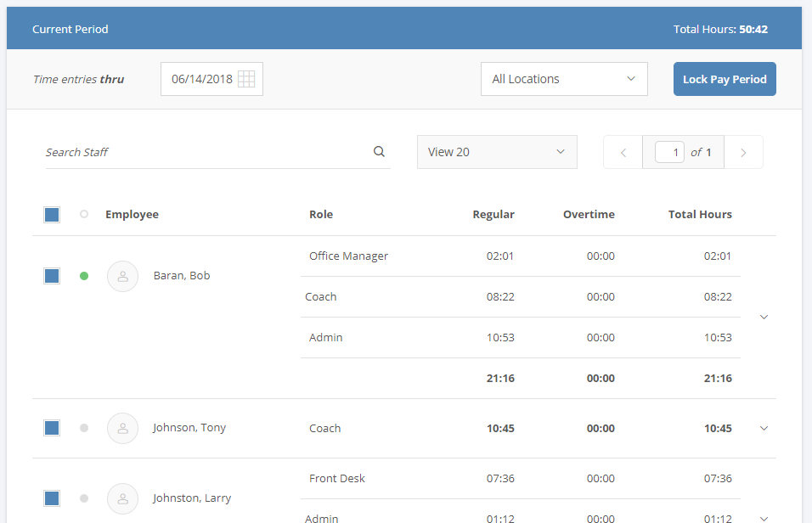Uncheck the Johnson, Tony checkbox
The width and height of the screenshot is (812, 523).
coord(52,428)
